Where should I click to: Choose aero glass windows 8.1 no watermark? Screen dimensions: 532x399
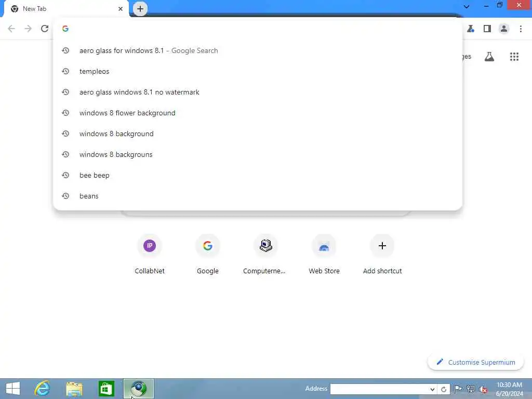click(x=258, y=92)
